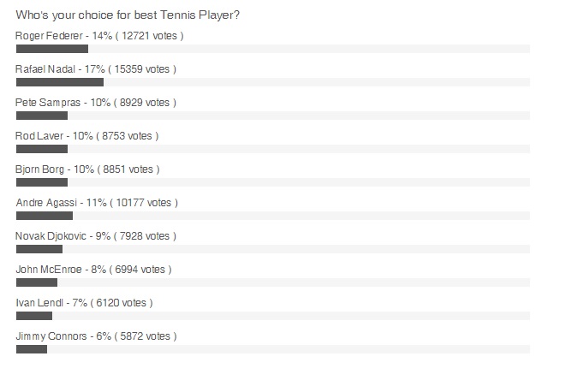Select Bjorn Borg result text

pos(87,169)
